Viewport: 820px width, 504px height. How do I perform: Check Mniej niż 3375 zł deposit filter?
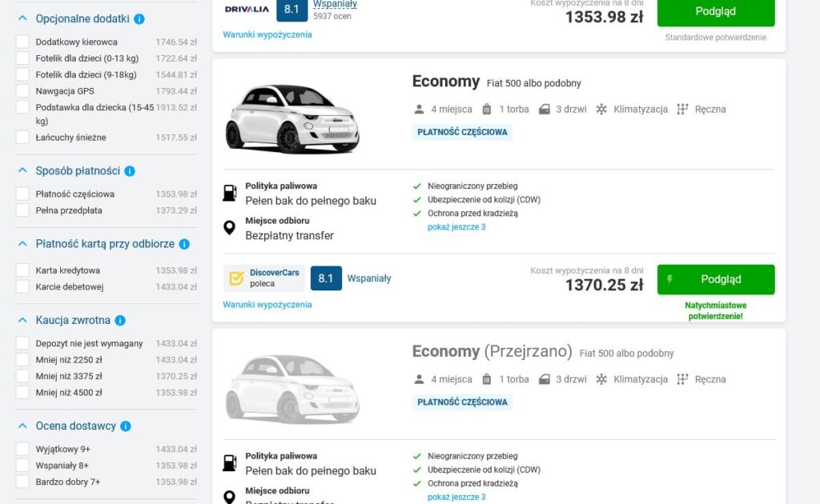point(22,375)
